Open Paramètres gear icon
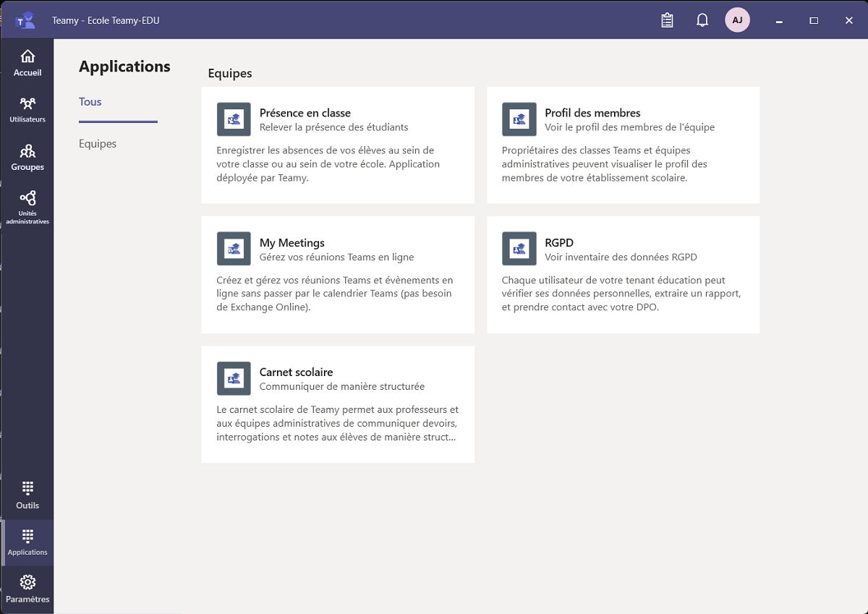Screen dimensions: 868x614 tap(27, 582)
